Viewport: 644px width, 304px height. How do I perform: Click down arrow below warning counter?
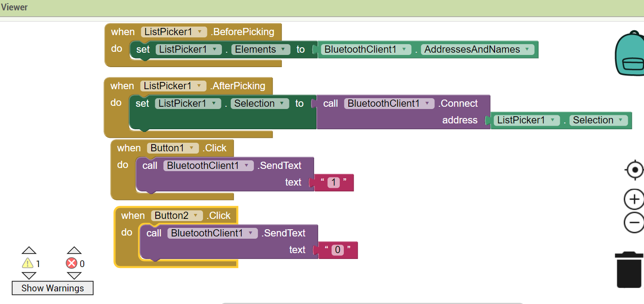29,275
